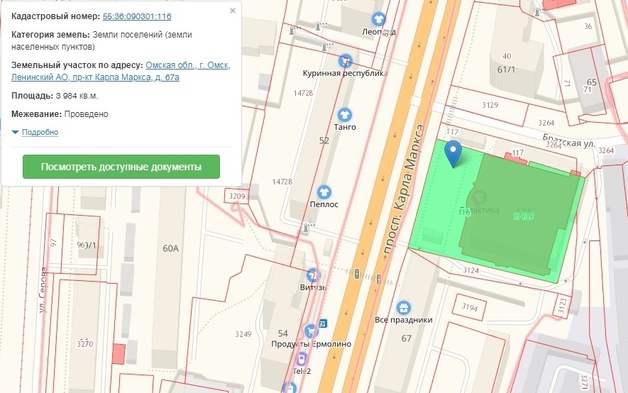The width and height of the screenshot is (628, 393).
Task: Select the 3 984 кв.м. area value
Action: (x=77, y=96)
